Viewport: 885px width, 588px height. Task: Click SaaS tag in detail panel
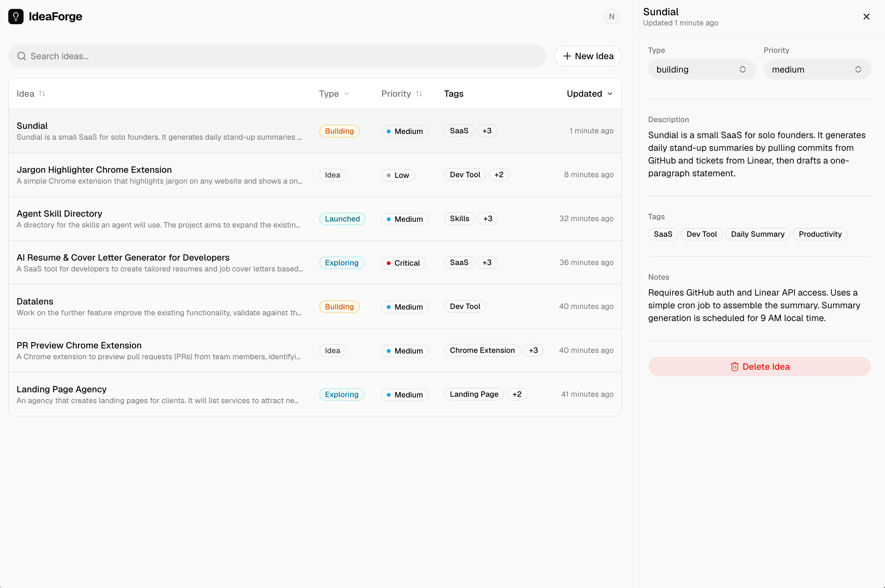663,234
